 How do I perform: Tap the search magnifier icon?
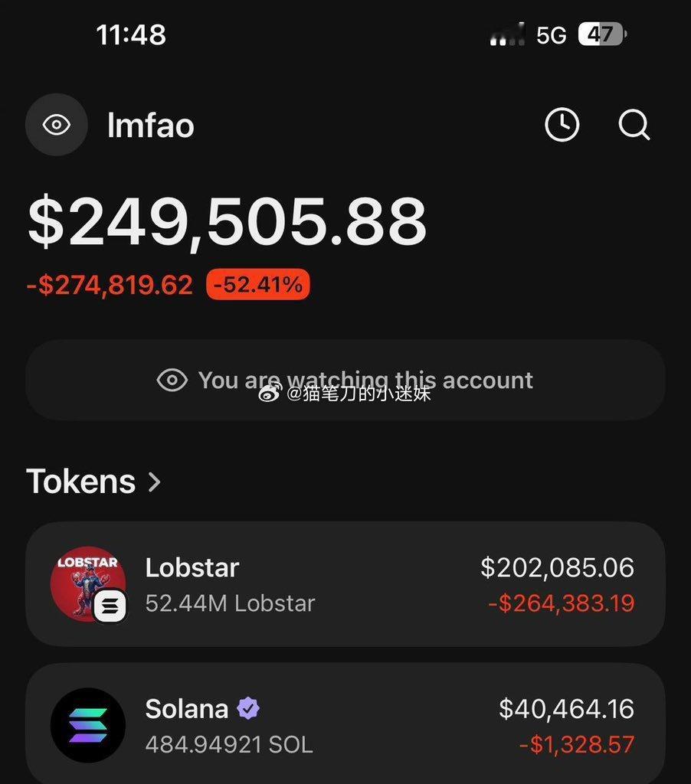click(x=634, y=124)
